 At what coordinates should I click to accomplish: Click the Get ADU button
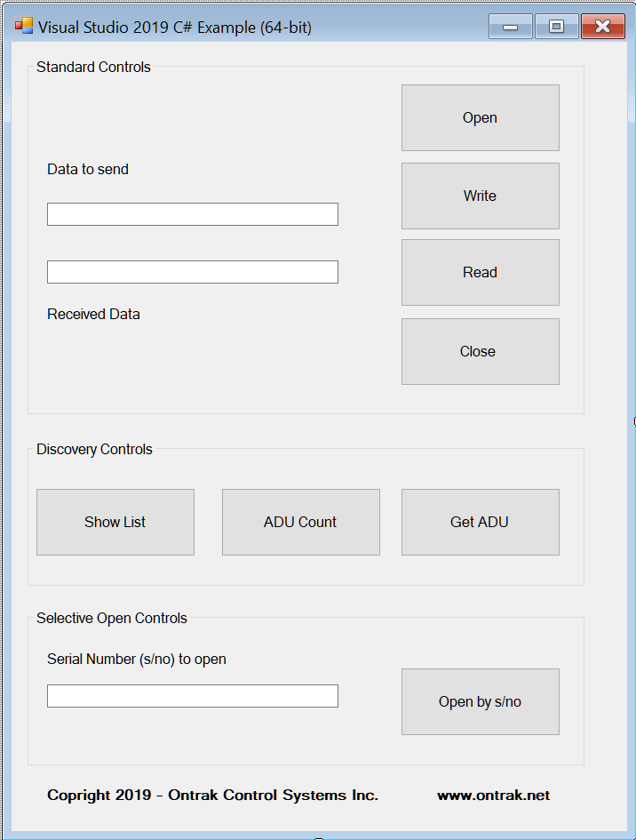pos(480,522)
